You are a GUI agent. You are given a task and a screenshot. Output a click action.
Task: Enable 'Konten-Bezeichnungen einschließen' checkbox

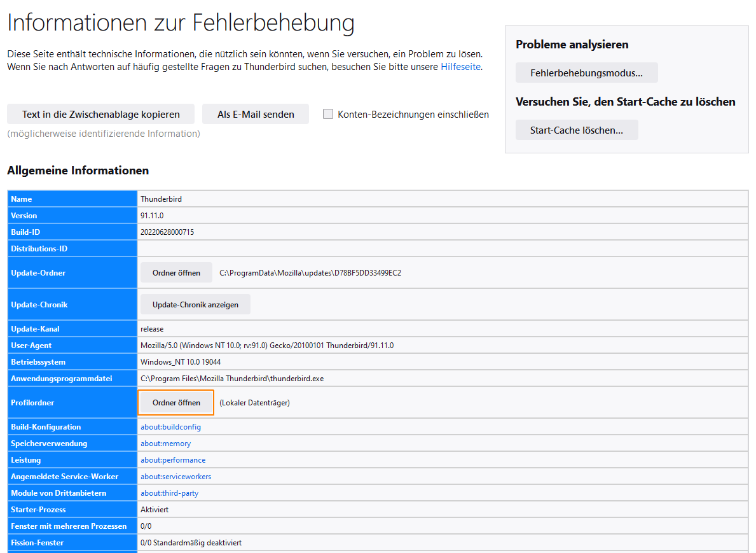[328, 115]
